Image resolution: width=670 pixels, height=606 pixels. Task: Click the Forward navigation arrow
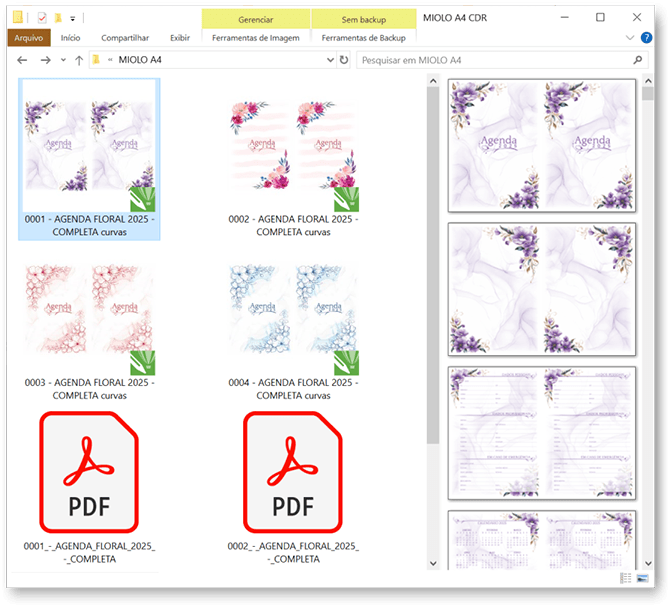(x=45, y=60)
